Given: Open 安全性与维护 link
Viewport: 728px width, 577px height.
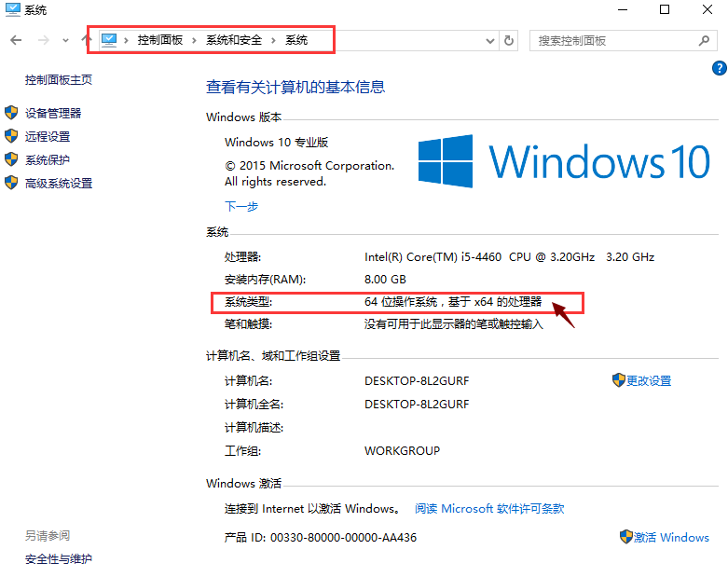Looking at the screenshot, I should 59,559.
